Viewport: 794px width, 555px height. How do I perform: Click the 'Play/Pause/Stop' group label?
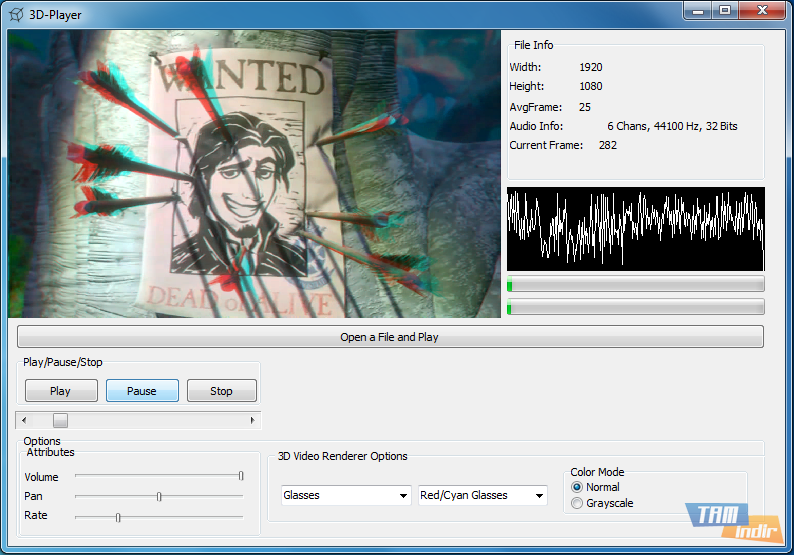point(63,362)
